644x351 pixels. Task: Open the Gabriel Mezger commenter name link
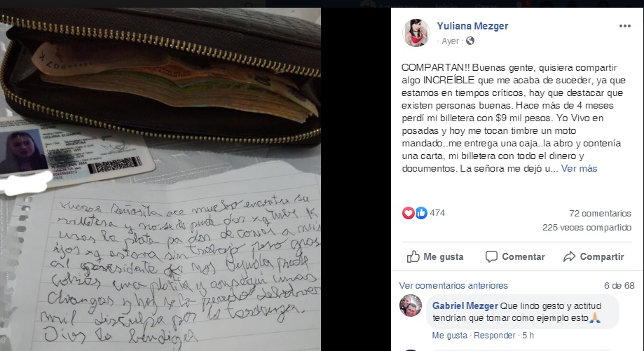coord(465,306)
